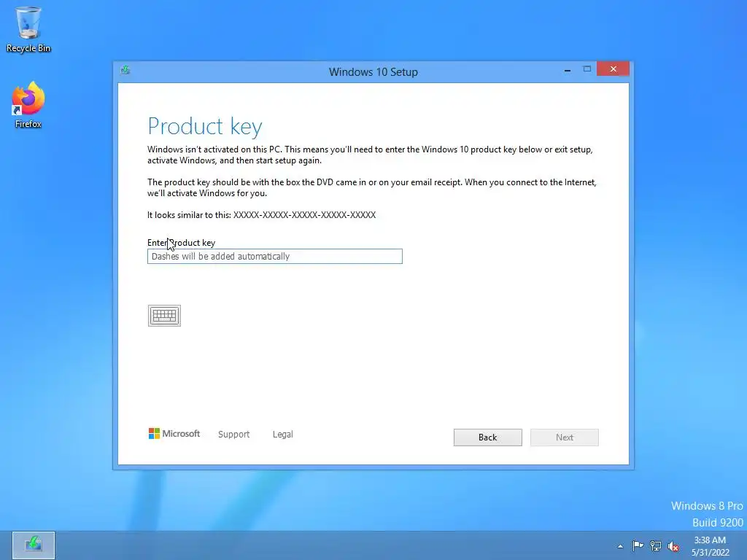This screenshot has height=560, width=747.
Task: Click the Windows 10 Setup taskbar button
Action: point(34,545)
